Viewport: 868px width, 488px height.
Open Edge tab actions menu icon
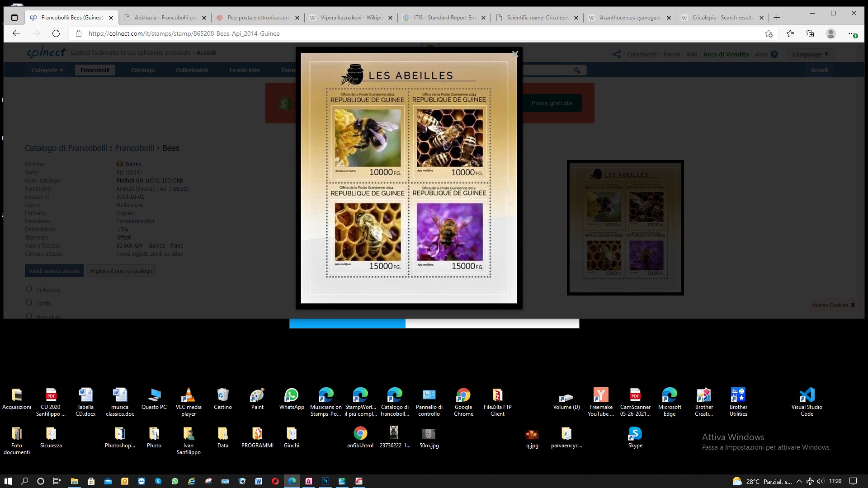tap(14, 18)
